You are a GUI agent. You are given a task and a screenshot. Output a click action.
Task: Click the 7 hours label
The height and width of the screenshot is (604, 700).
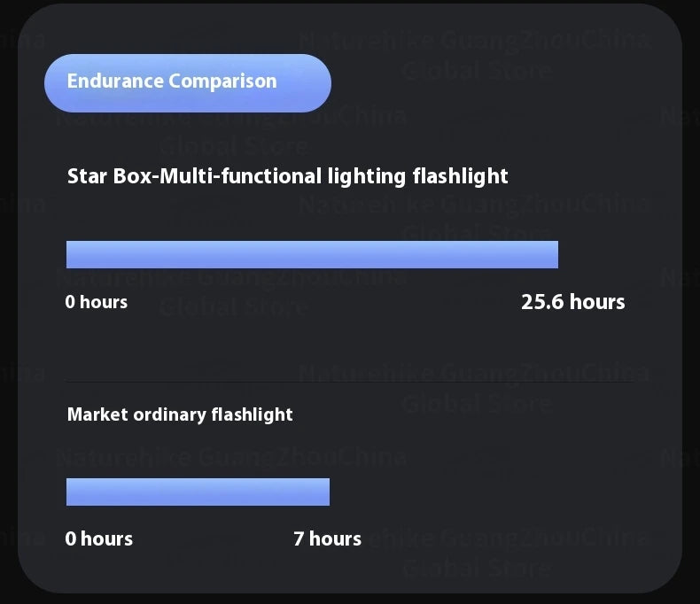[x=327, y=538]
